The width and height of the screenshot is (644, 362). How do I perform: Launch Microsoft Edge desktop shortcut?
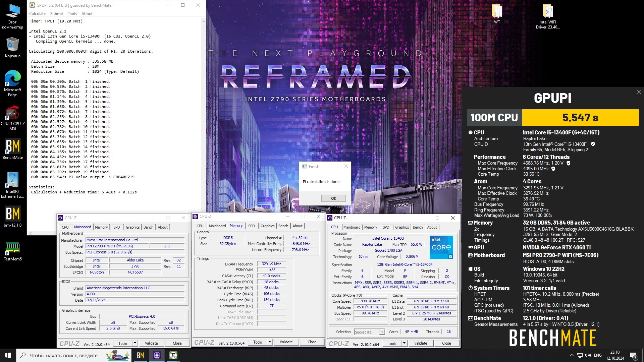[x=12, y=84]
